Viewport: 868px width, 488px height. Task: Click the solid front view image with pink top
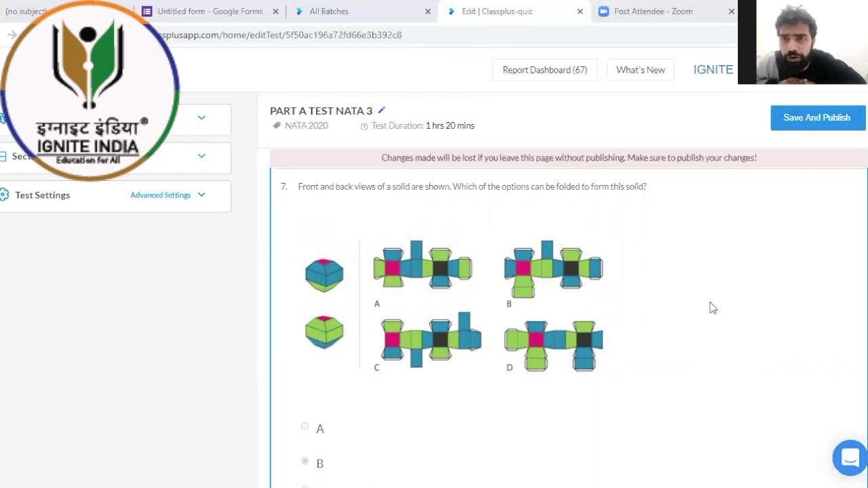tap(324, 275)
